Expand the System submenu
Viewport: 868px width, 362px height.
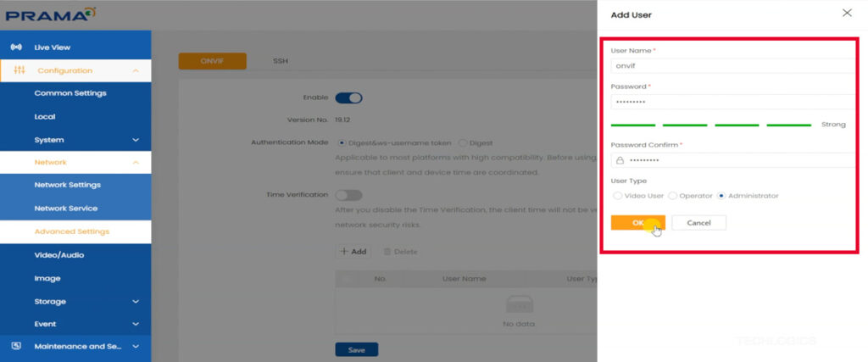(136, 140)
